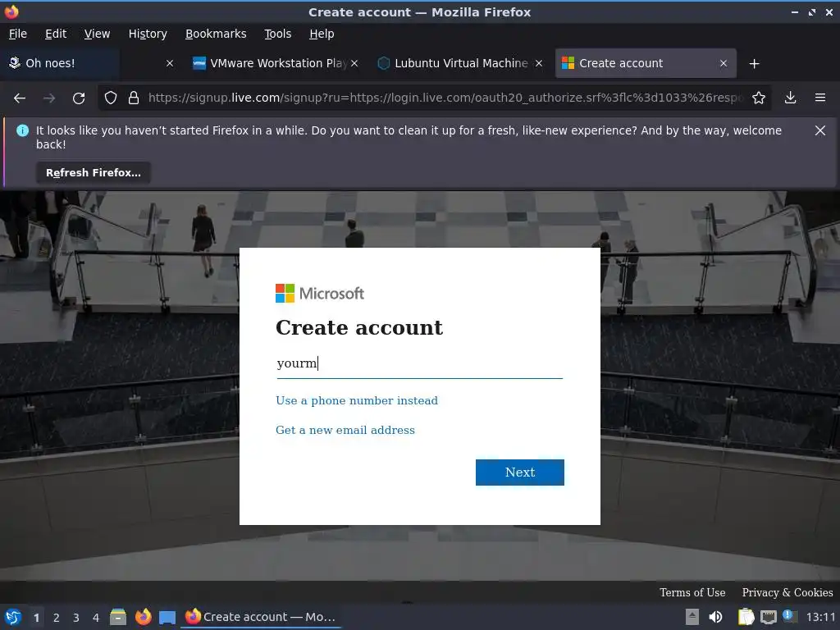
Task: View site security padlock info
Action: (134, 98)
